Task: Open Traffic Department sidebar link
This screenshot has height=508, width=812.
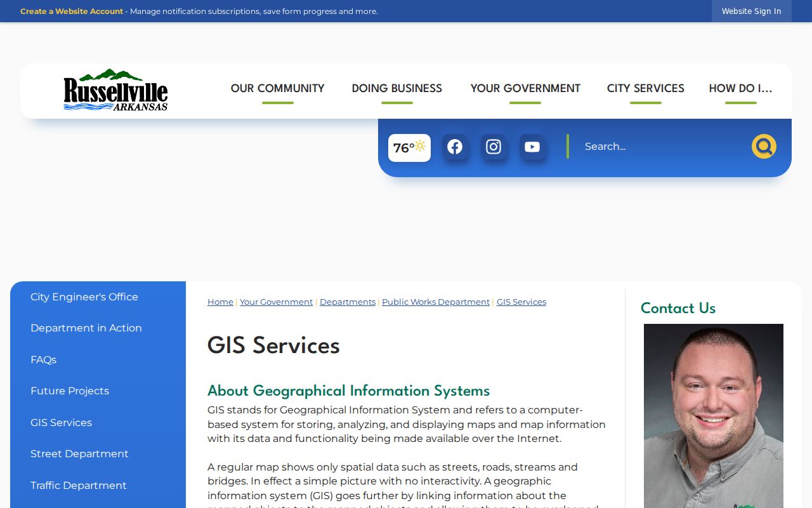Action: pyautogui.click(x=79, y=485)
